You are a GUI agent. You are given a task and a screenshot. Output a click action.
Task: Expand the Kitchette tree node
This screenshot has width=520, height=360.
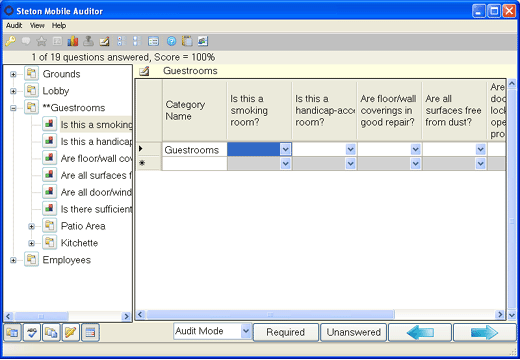pos(31,243)
